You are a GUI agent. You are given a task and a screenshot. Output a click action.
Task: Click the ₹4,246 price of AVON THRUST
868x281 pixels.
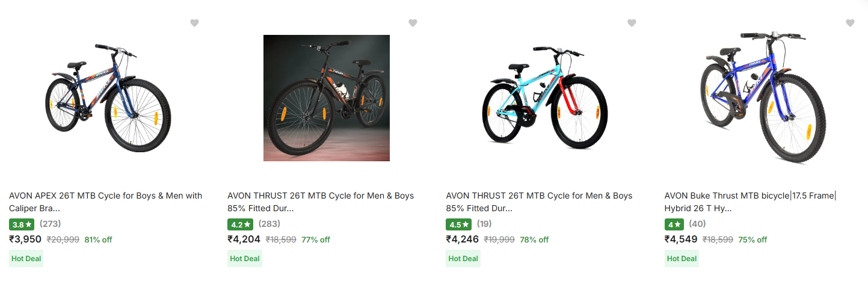coord(462,239)
